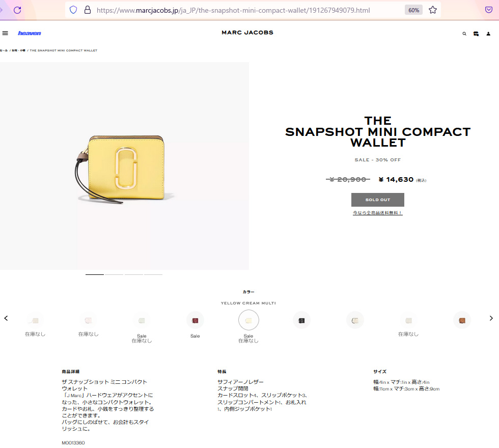499x448 pixels.
Task: Reload the page with the refresh icon
Action: coord(17,10)
